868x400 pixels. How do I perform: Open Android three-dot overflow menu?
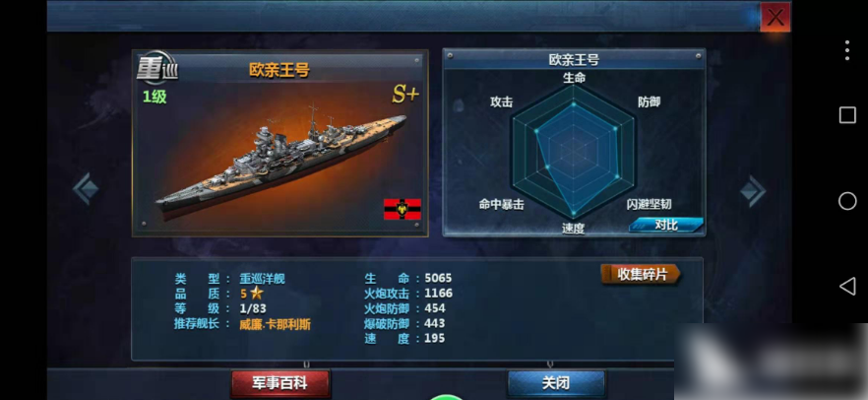pos(847,50)
